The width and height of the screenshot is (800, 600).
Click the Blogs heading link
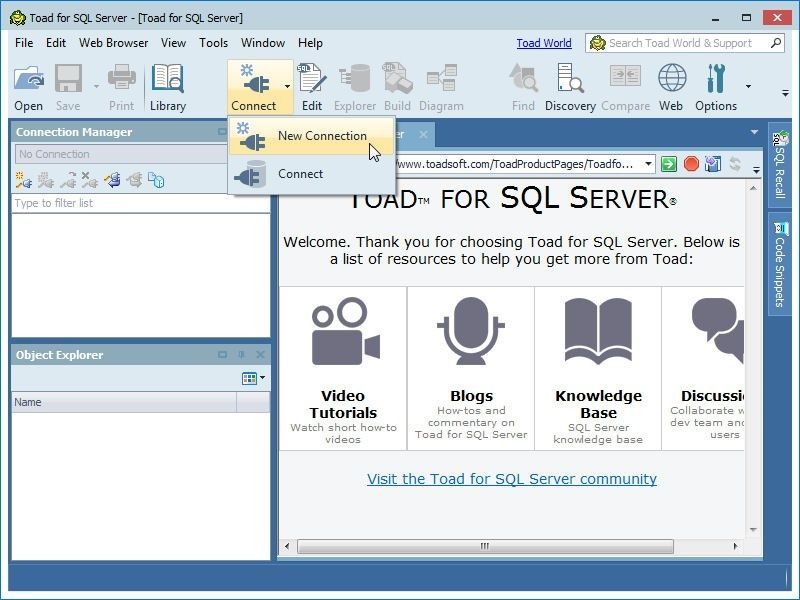(x=471, y=396)
